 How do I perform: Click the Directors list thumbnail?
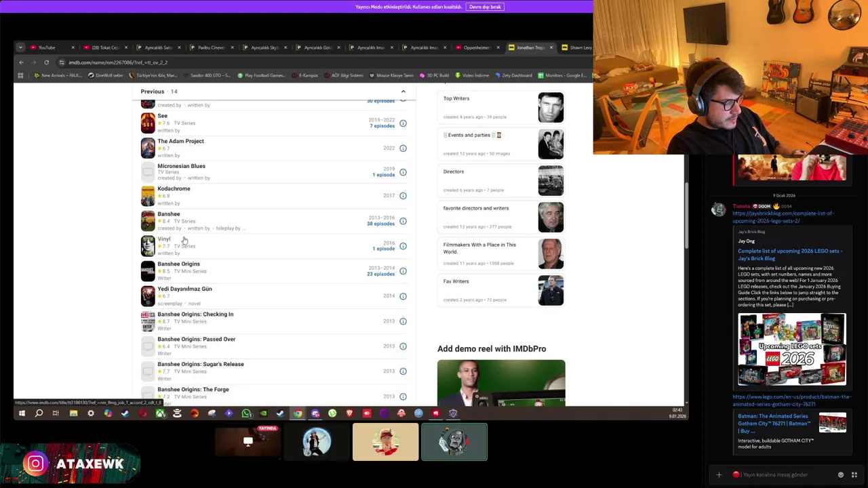pos(551,181)
